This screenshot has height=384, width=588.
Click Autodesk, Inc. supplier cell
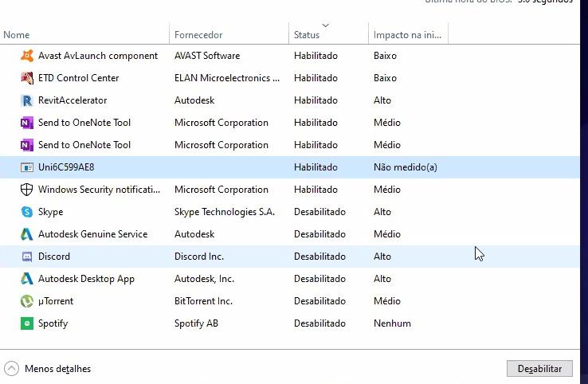204,279
